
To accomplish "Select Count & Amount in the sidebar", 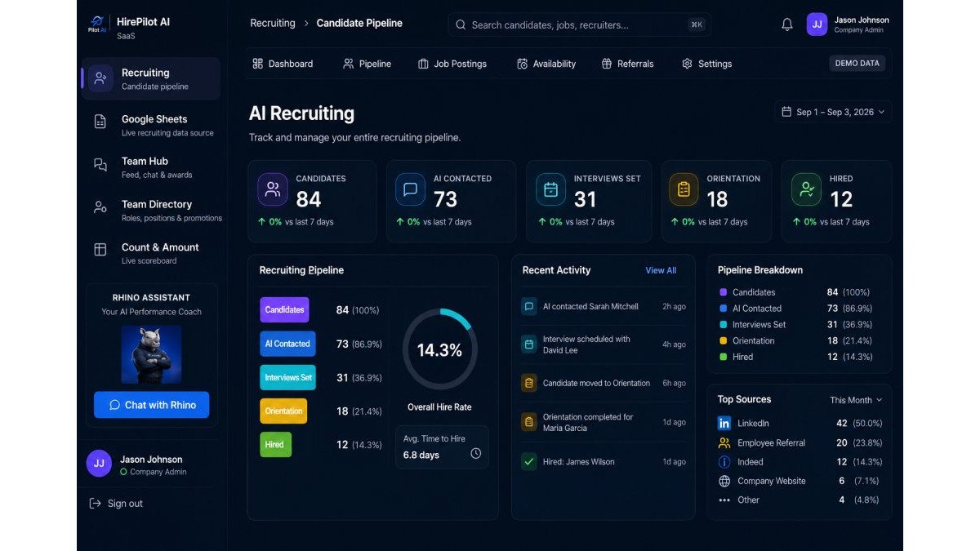I will click(x=150, y=253).
